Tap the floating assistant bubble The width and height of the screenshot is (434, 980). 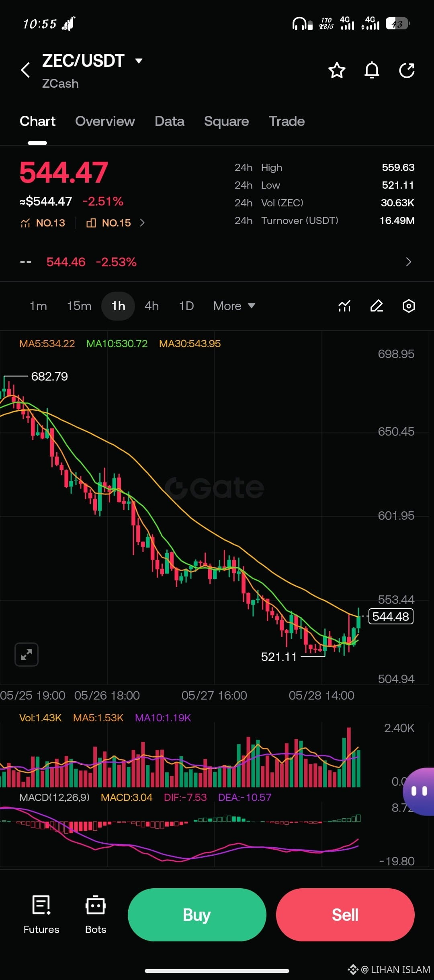pos(419,791)
